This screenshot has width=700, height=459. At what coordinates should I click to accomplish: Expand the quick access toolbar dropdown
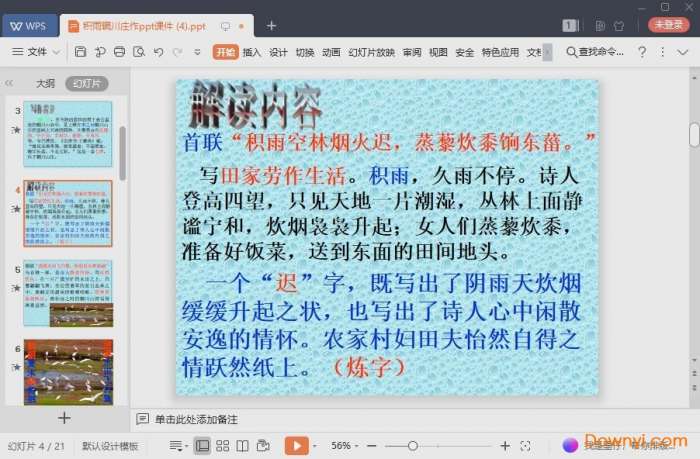197,52
